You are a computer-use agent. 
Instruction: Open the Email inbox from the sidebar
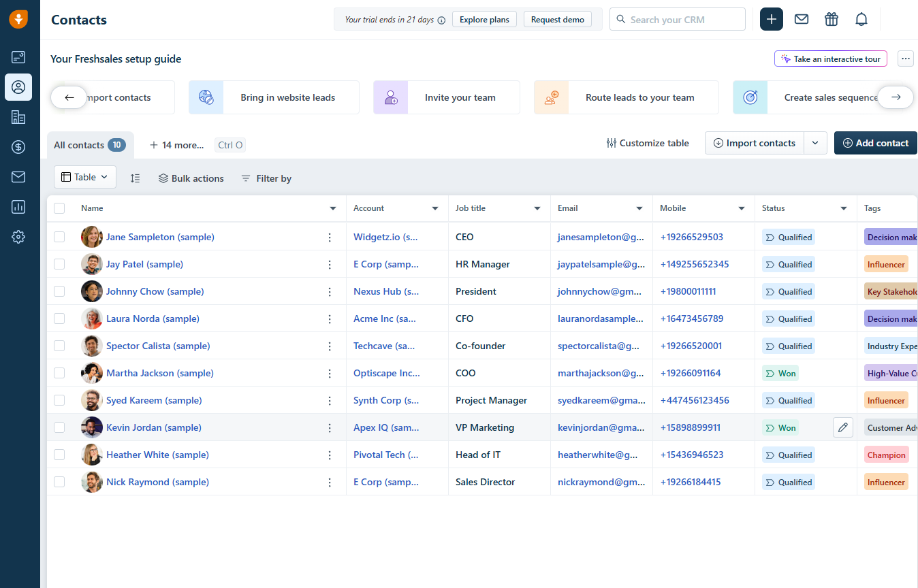tap(18, 177)
